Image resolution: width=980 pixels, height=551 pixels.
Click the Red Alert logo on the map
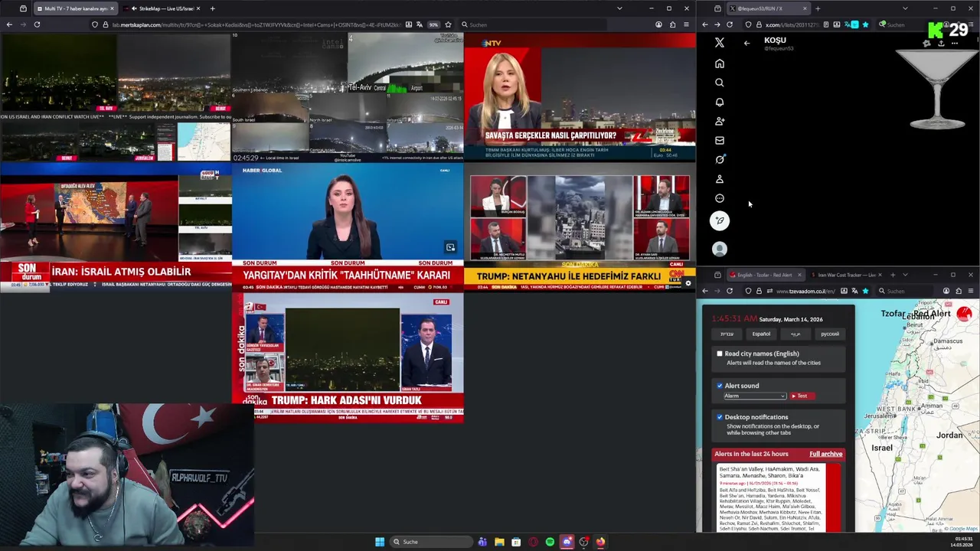pyautogui.click(x=964, y=313)
